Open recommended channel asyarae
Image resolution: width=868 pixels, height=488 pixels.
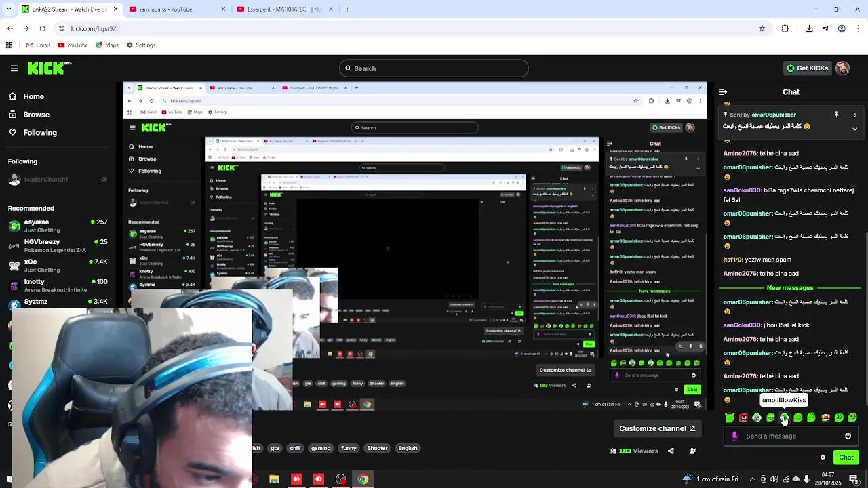click(x=58, y=226)
